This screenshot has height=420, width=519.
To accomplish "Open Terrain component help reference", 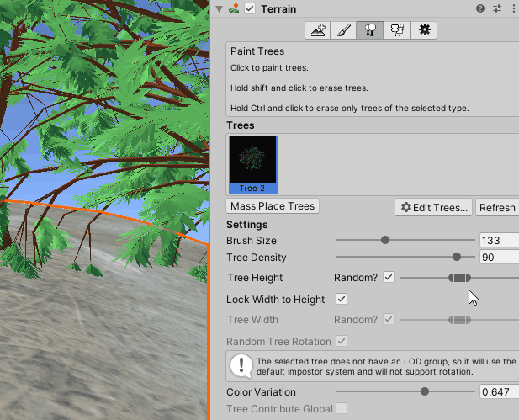I will tap(480, 8).
